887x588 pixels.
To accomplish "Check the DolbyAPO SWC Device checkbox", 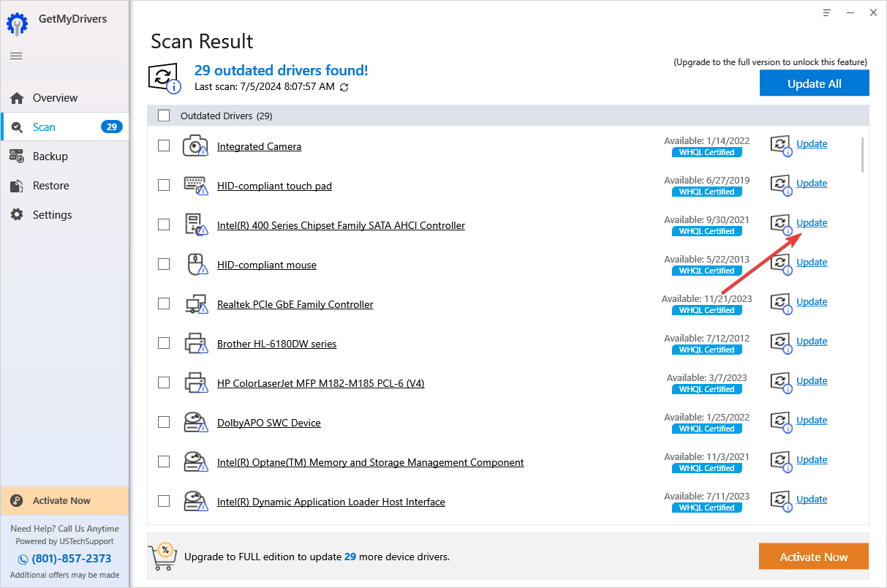I will [164, 422].
